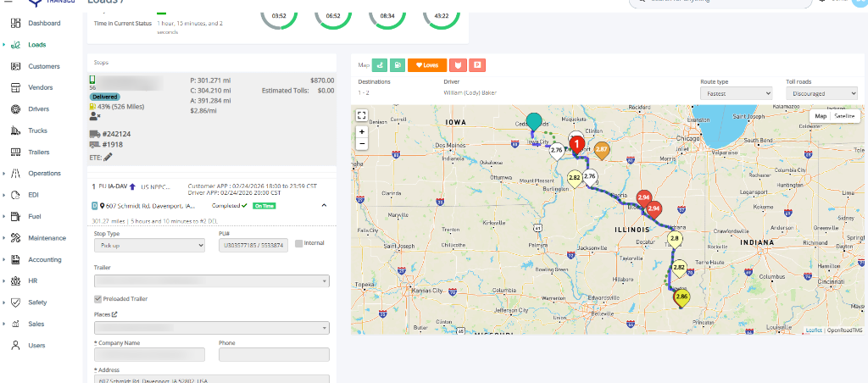Click the Leaflet attribution link
868x383 pixels.
(x=814, y=330)
